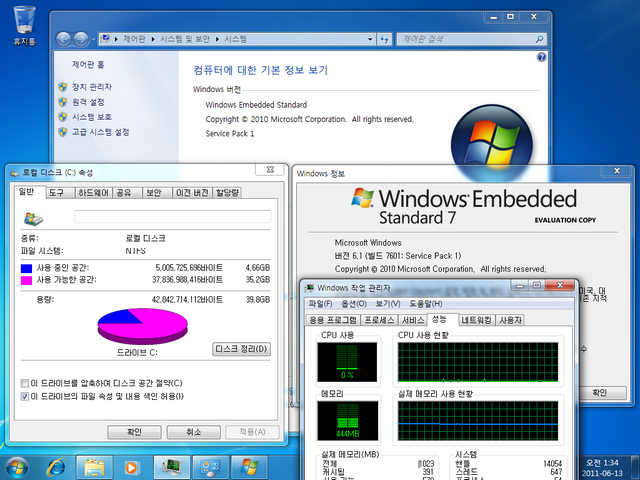The width and height of the screenshot is (640, 480).
Task: Click the search magnifier in Control Panel search
Action: tap(539, 39)
